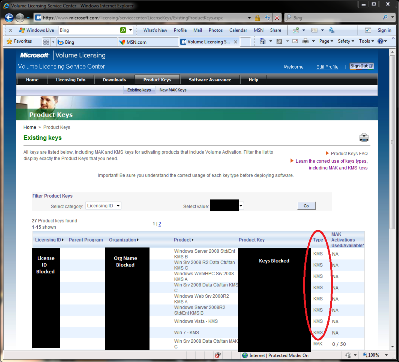Open the zoom level dropdown at 100%
Viewport: 399px width, 362px height.
click(x=386, y=355)
